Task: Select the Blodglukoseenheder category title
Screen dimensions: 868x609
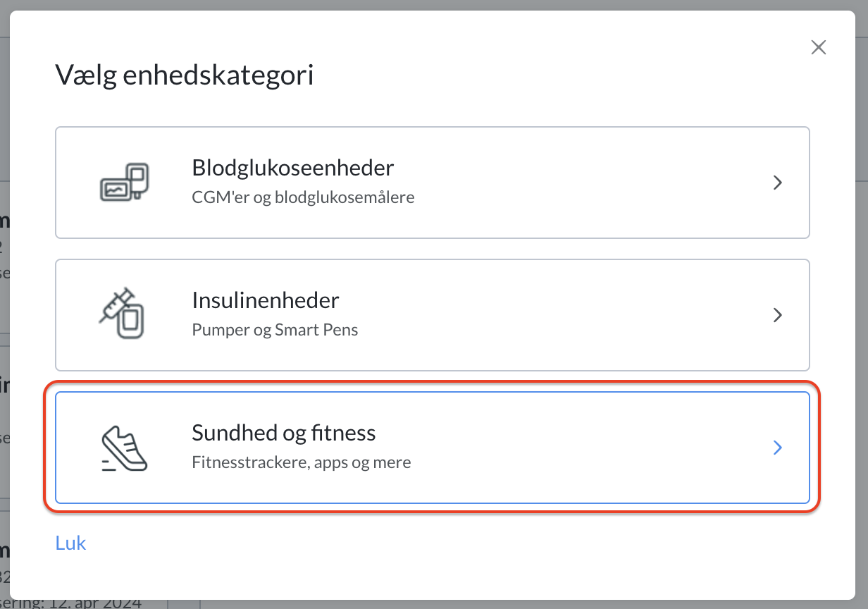Action: coord(292,168)
